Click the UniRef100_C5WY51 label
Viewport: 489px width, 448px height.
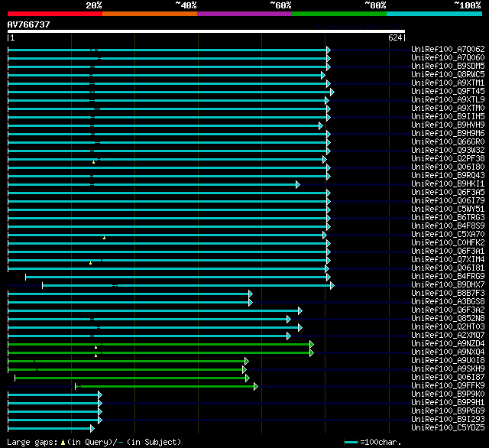448,209
